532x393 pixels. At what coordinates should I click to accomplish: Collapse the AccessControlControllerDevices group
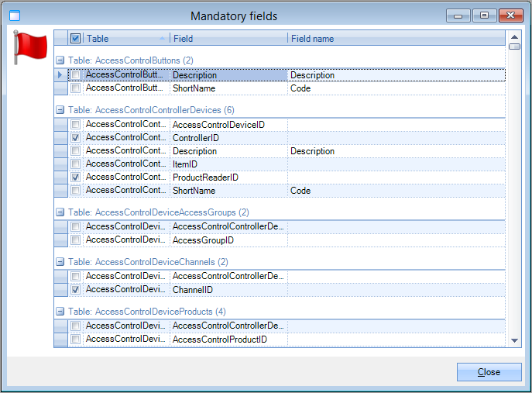coord(60,110)
